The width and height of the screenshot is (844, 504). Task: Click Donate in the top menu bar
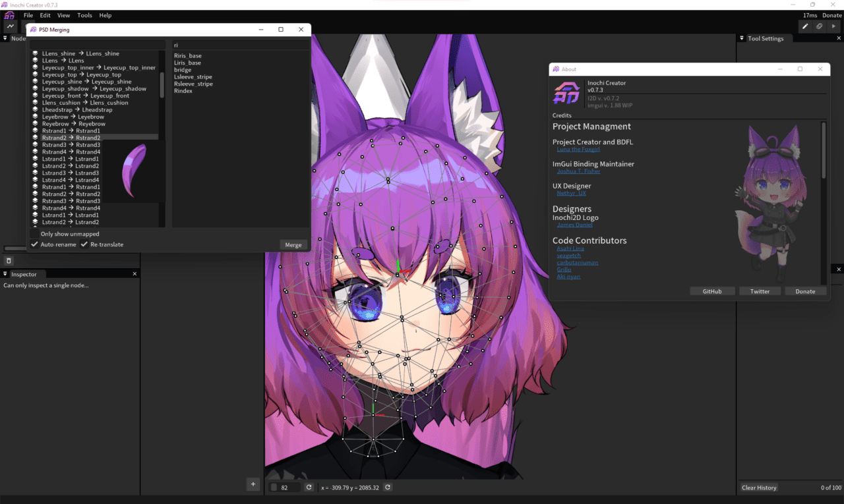point(832,15)
